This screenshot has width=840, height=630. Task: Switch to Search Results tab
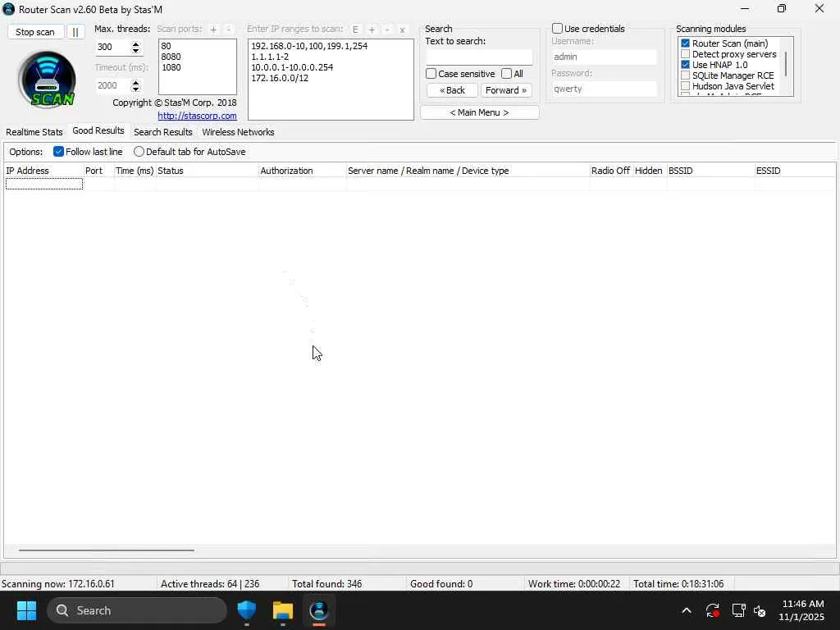163,132
